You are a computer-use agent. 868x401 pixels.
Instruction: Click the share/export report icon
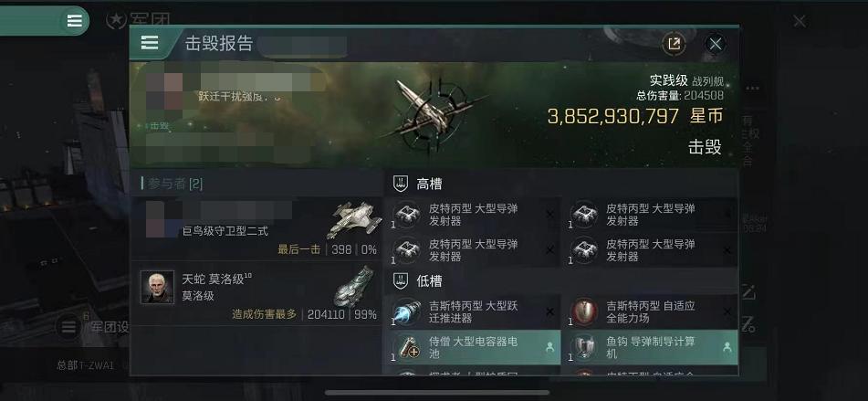[x=674, y=44]
